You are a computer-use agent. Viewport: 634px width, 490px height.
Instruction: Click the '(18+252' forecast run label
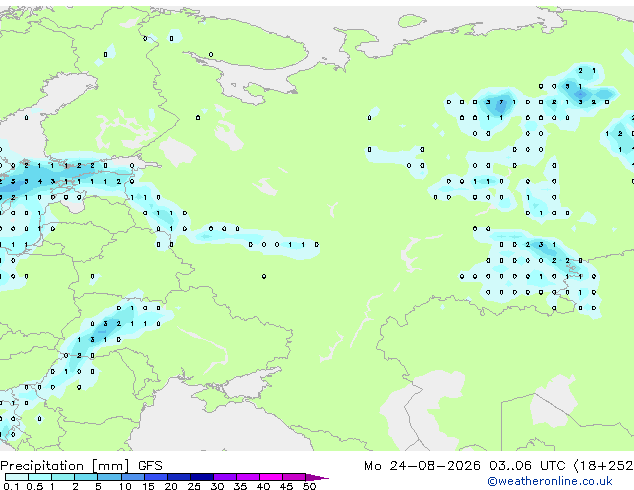click(x=603, y=466)
